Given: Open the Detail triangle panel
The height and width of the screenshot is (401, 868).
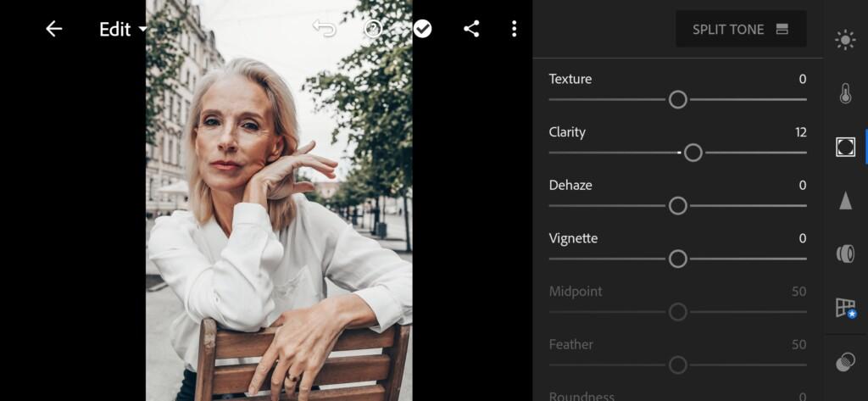Looking at the screenshot, I should click(845, 200).
